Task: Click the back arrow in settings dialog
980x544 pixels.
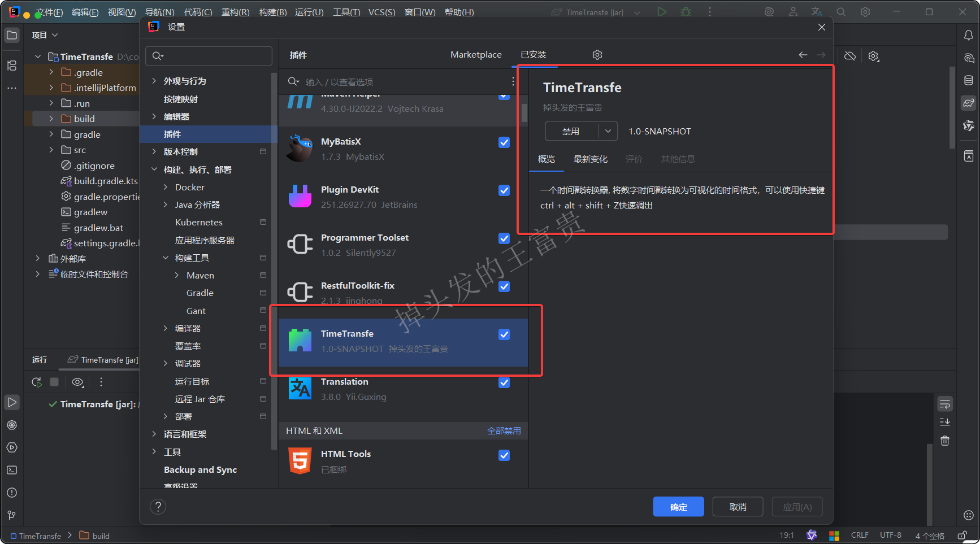Action: 803,55
